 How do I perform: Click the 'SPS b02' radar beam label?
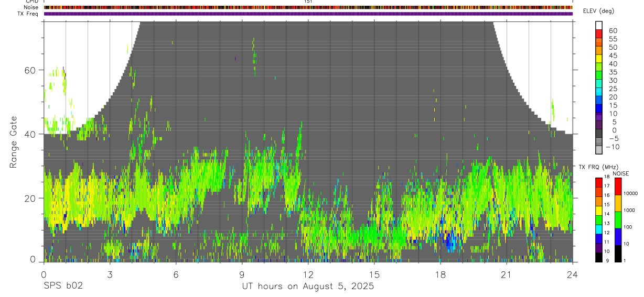[x=63, y=286]
